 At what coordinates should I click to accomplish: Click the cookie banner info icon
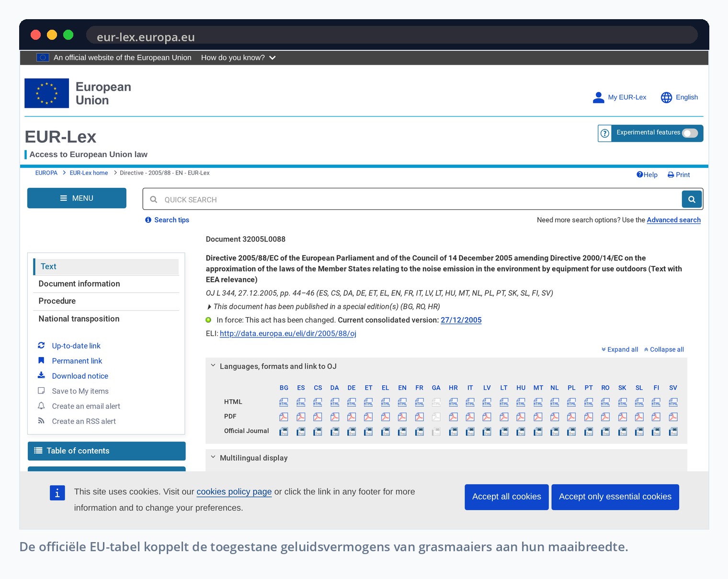[57, 493]
